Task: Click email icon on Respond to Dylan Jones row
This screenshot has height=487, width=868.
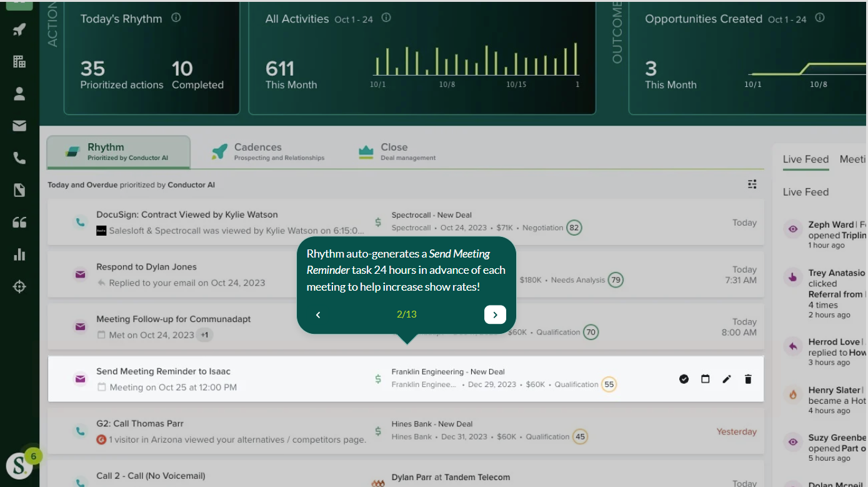Action: [80, 274]
